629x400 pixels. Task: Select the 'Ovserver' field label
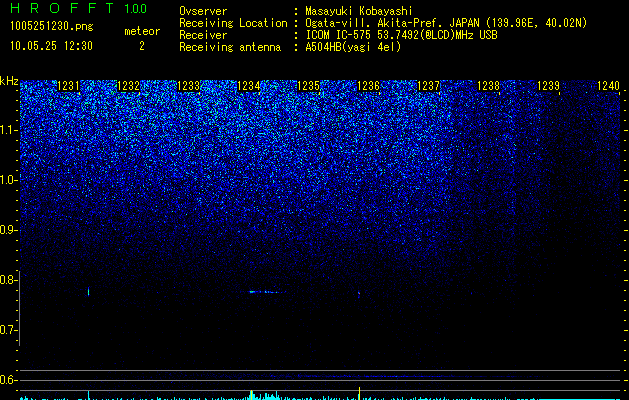pos(203,11)
